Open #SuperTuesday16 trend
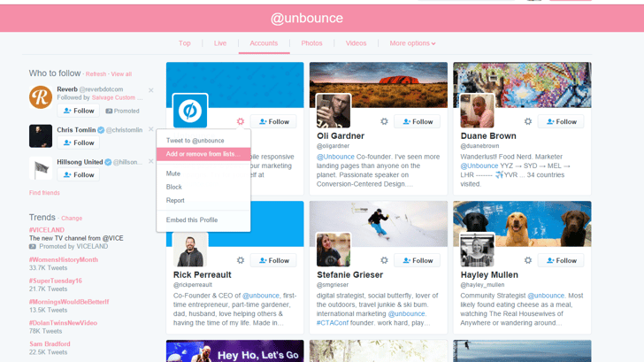Viewport: 644px width, 362px height. [55, 281]
